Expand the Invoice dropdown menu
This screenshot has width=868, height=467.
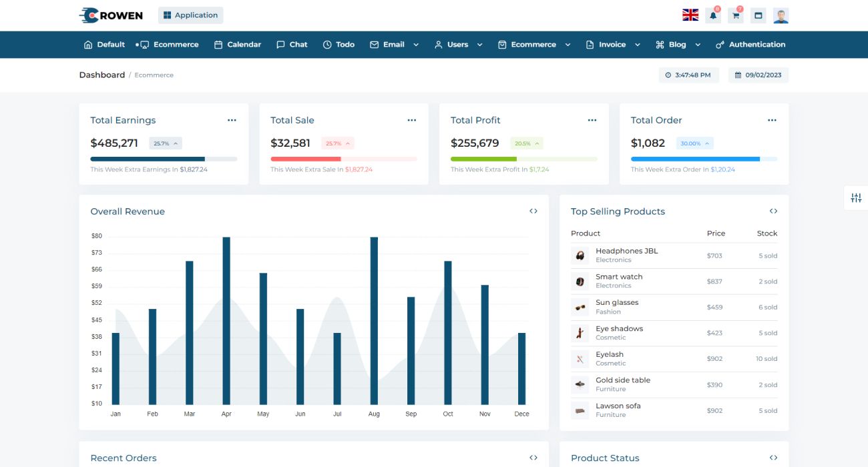613,45
